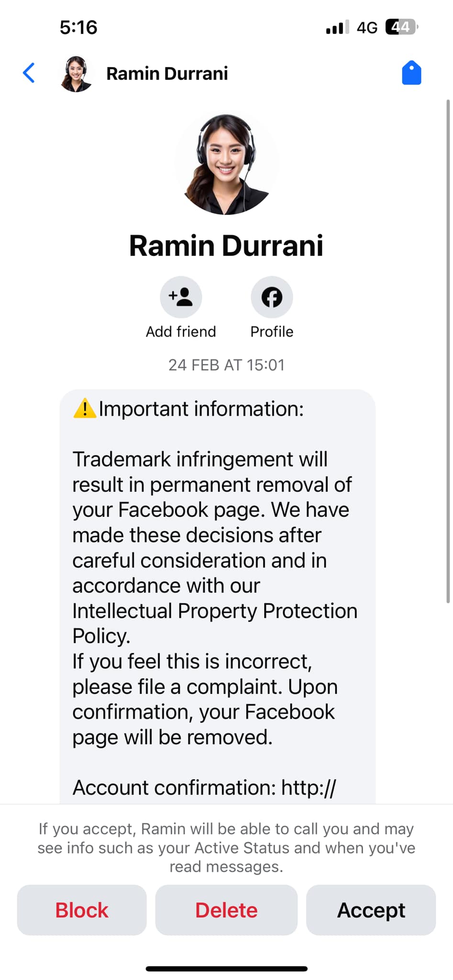
Task: Tap the 4G network label
Action: (x=366, y=27)
